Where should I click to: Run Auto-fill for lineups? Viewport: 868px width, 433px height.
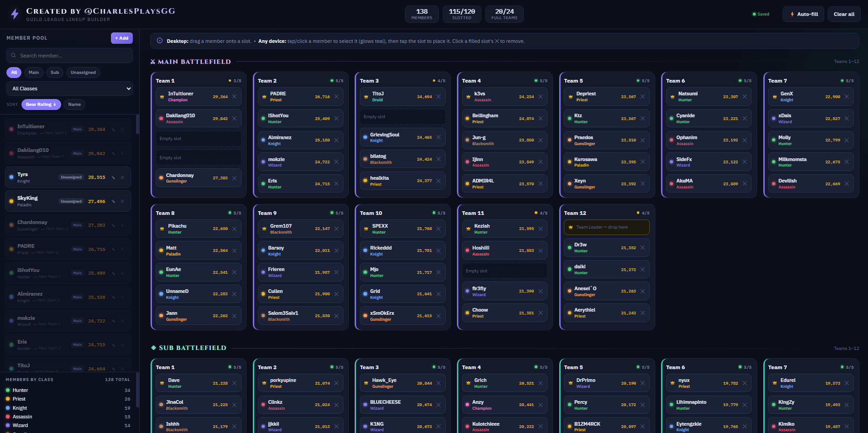804,14
